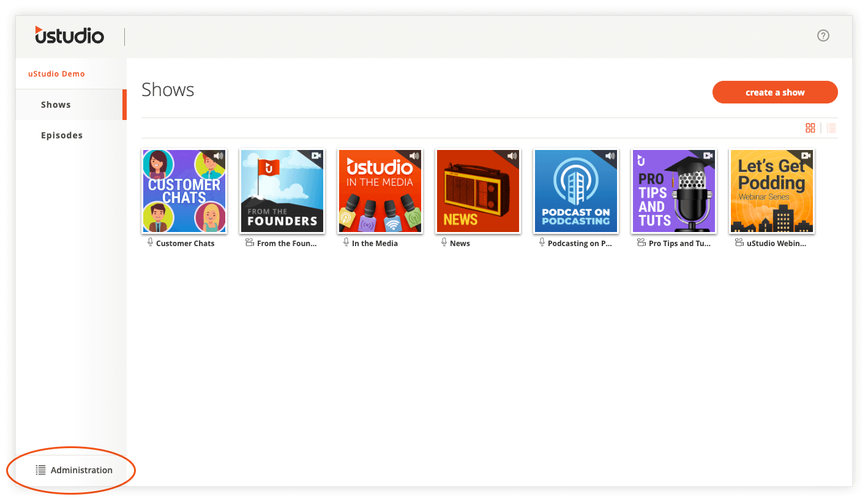Click the uStudio logo in the header
The width and height of the screenshot is (868, 502).
point(69,36)
